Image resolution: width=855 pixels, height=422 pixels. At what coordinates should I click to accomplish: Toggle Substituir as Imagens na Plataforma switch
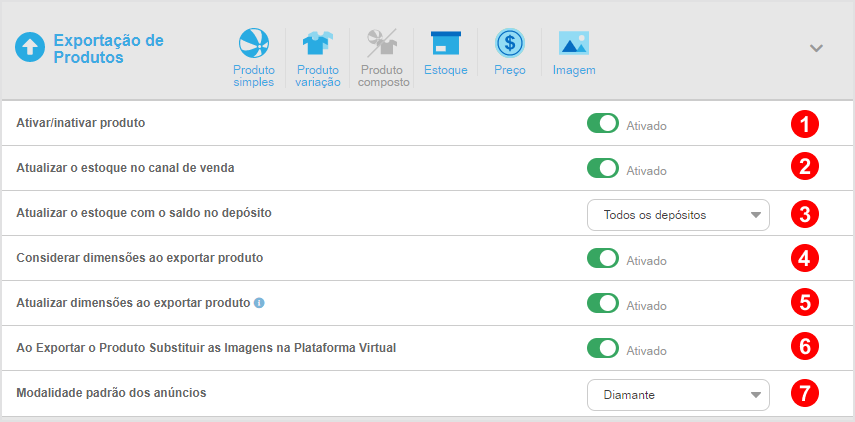(x=603, y=348)
